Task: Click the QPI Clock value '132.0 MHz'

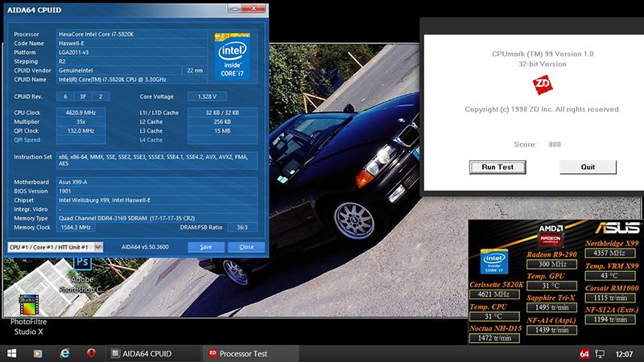Action: point(80,131)
